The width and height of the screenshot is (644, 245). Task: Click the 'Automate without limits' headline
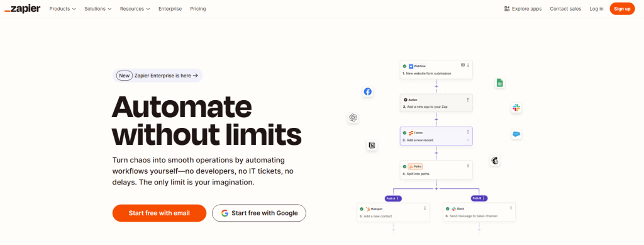(x=206, y=120)
